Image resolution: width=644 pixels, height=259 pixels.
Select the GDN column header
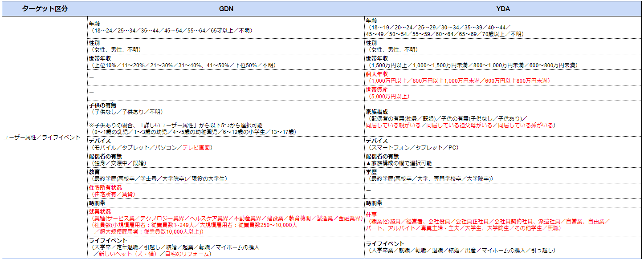pos(226,8)
